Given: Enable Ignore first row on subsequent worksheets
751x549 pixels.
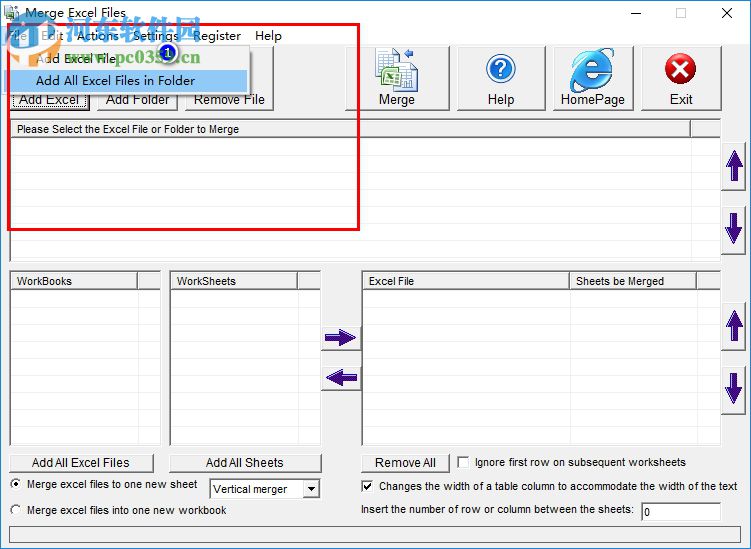Looking at the screenshot, I should pyautogui.click(x=463, y=462).
